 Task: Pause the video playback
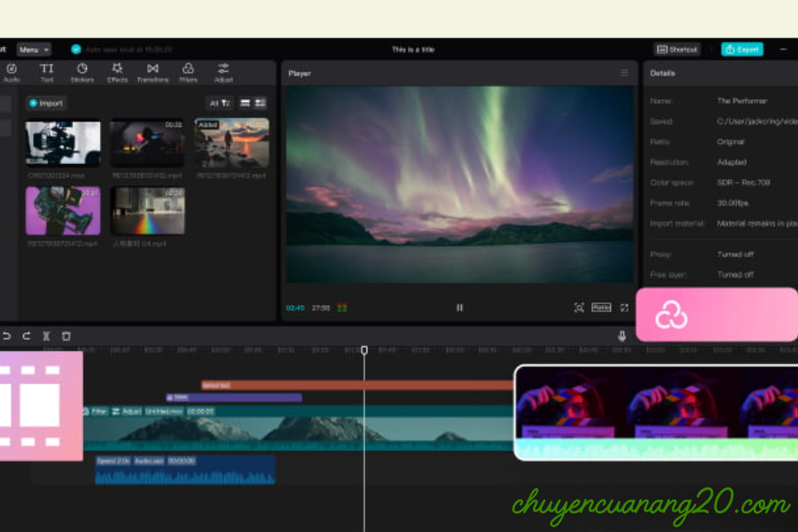459,308
